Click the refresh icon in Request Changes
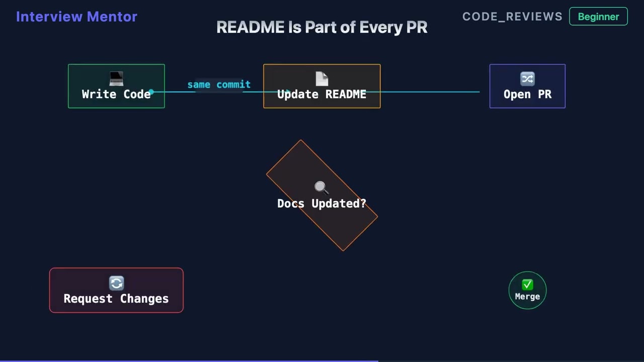The image size is (644, 362). coord(116,284)
